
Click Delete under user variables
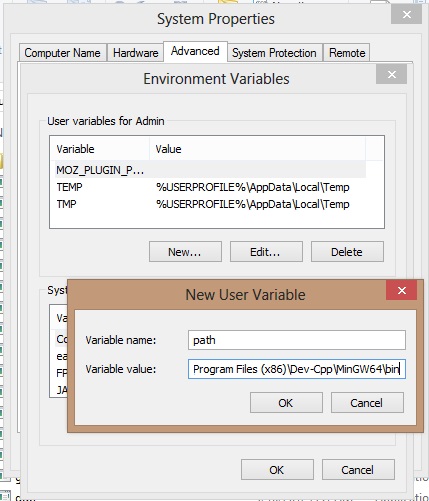point(347,252)
